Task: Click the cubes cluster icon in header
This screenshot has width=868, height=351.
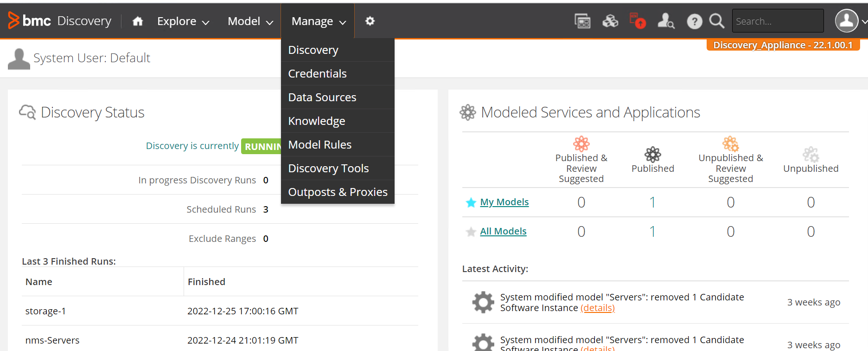Action: click(x=610, y=21)
